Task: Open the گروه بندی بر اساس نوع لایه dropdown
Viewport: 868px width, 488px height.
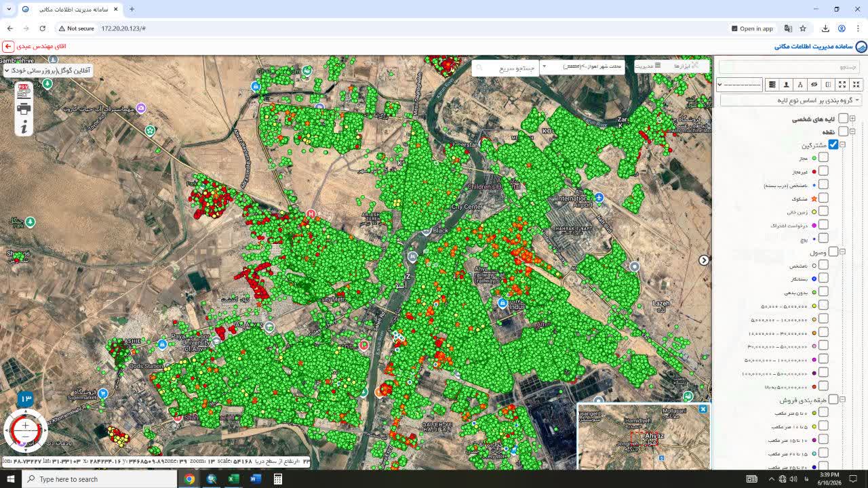Action: [791, 100]
